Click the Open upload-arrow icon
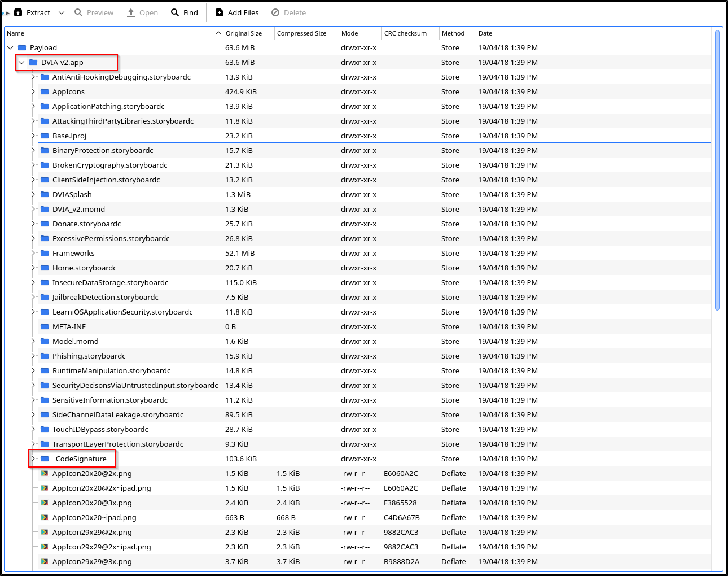728x576 pixels. (x=131, y=12)
